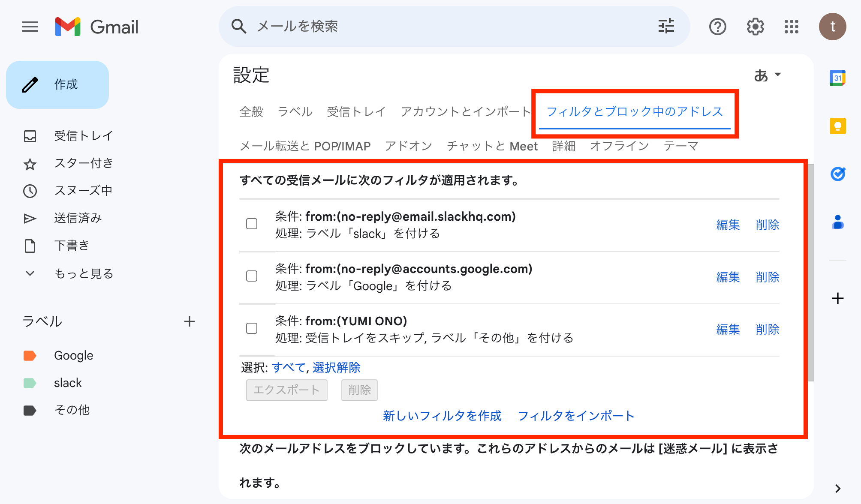The width and height of the screenshot is (861, 504).
Task: Open Google Tasks side panel icon
Action: (837, 174)
